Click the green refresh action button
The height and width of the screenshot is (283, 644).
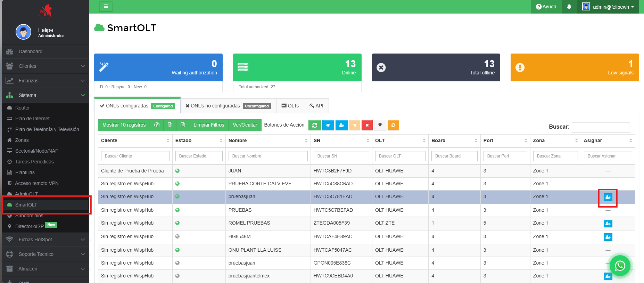coord(315,125)
